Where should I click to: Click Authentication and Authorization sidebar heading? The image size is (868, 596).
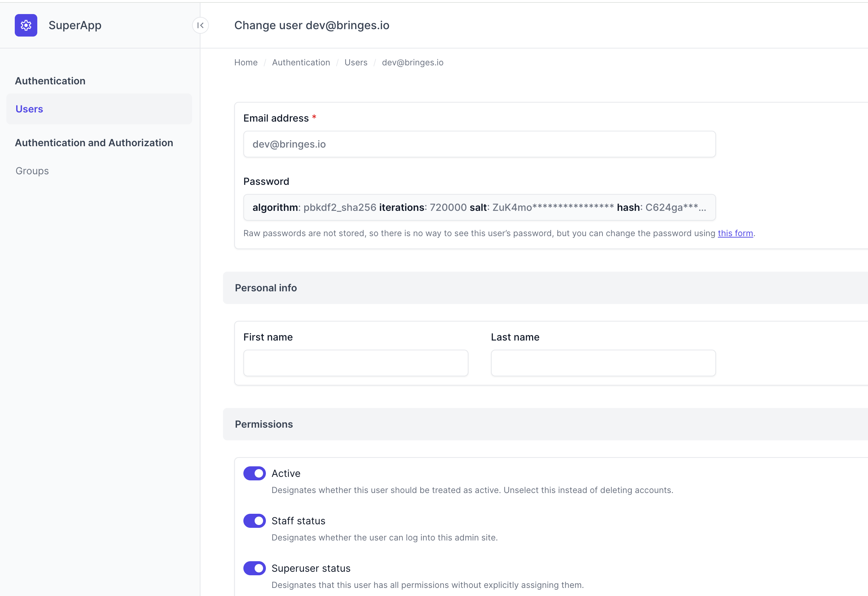(x=94, y=143)
